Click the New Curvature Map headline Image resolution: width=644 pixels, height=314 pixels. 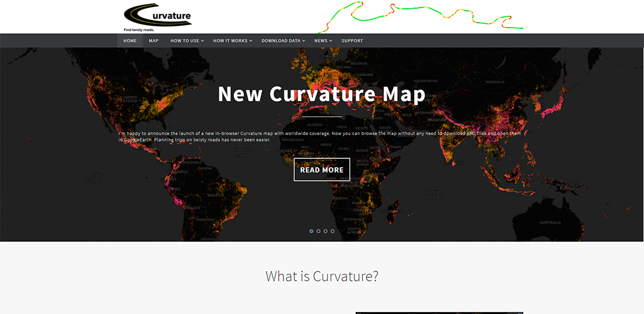(x=321, y=94)
